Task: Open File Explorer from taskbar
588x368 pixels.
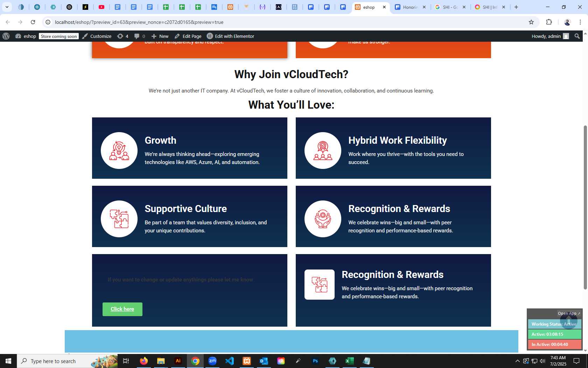Action: click(x=161, y=361)
